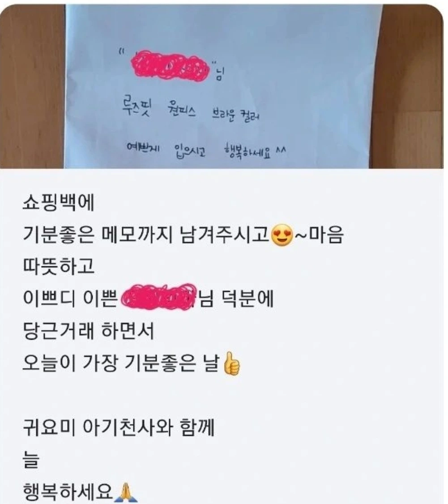Click the closing typed text 행복하세요
The height and width of the screenshot is (504, 448).
(x=68, y=492)
